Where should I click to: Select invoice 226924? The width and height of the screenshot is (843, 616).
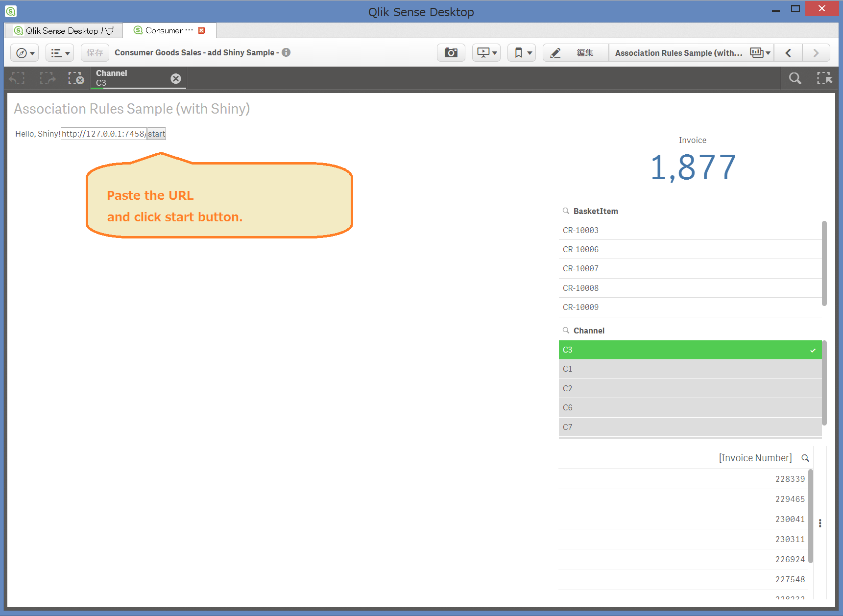(x=684, y=559)
